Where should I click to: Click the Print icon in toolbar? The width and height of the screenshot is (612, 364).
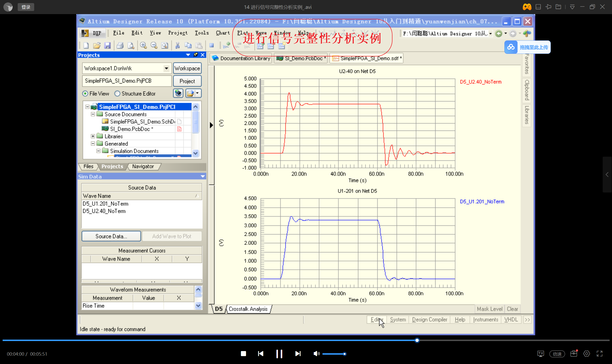point(120,46)
